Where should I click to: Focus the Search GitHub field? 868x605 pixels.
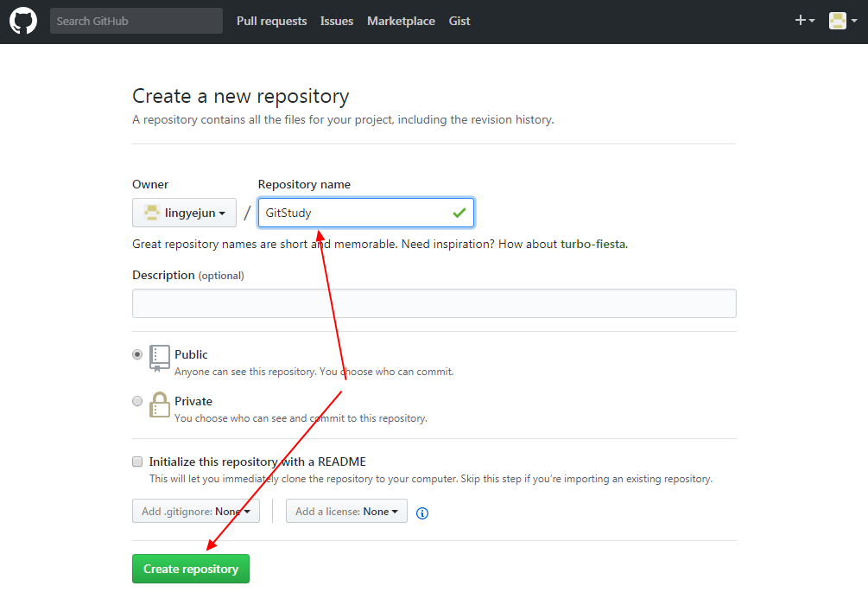(x=136, y=21)
